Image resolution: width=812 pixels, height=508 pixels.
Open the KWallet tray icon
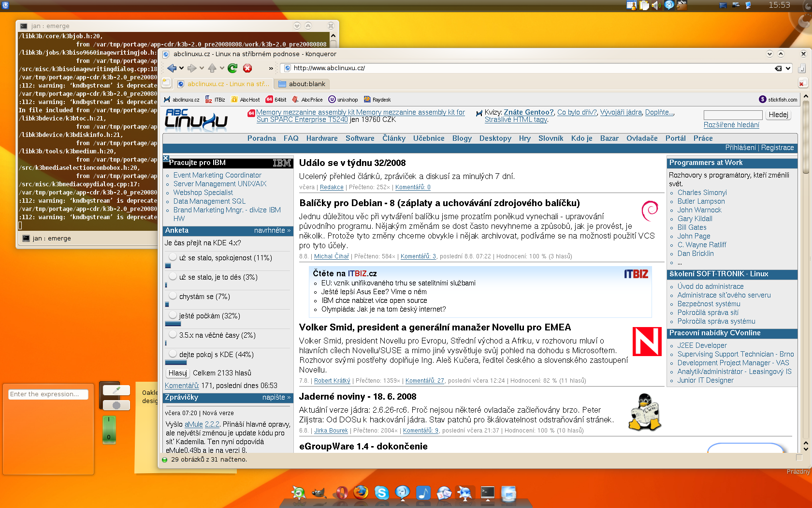coord(681,5)
